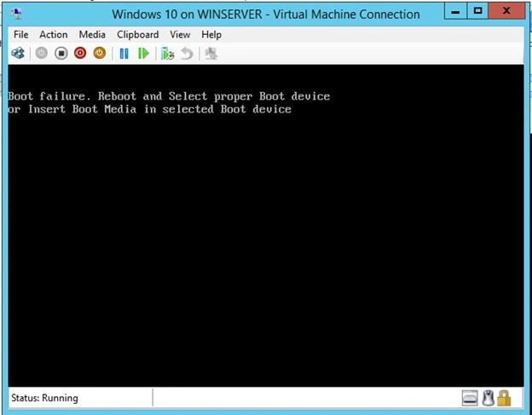Image resolution: width=532 pixels, height=415 pixels.
Task: Click the keyboard status icon
Action: (x=470, y=398)
